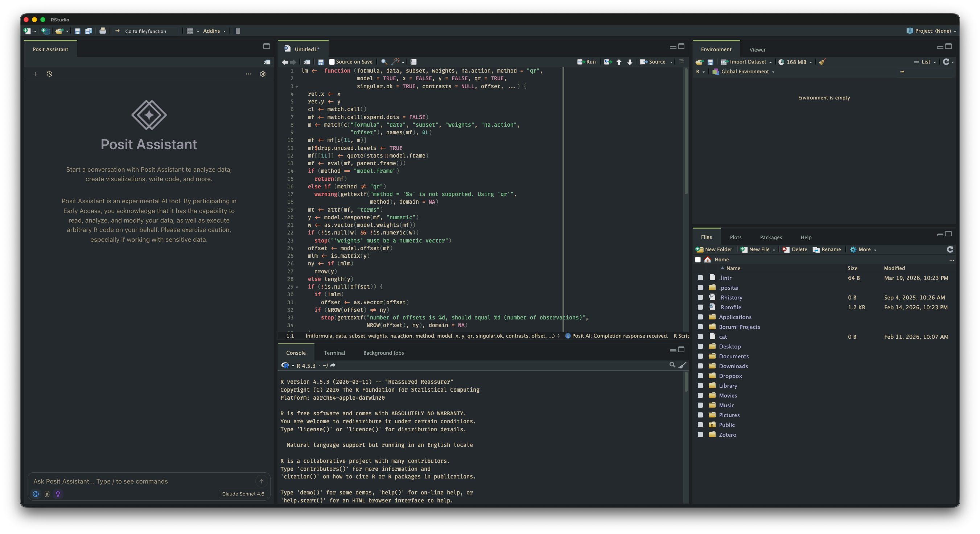The height and width of the screenshot is (534, 980).
Task: Click web search globe icon in assistant
Action: coord(36,494)
